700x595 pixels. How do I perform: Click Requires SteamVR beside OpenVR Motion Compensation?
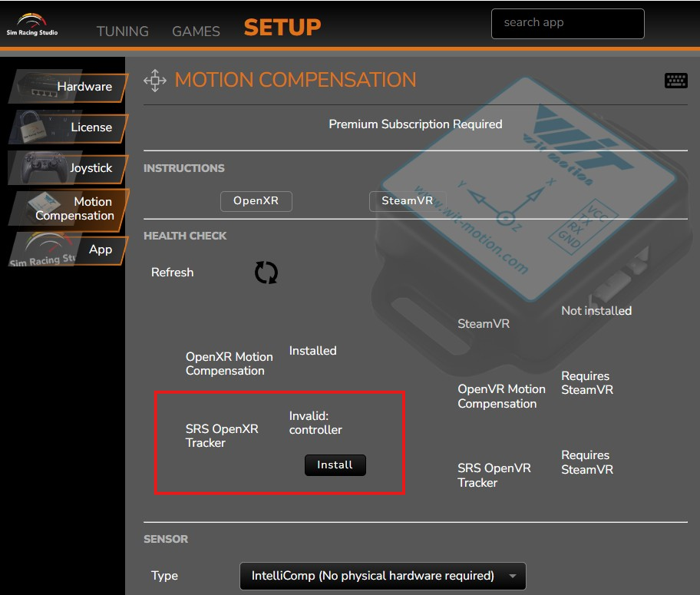[x=587, y=383]
